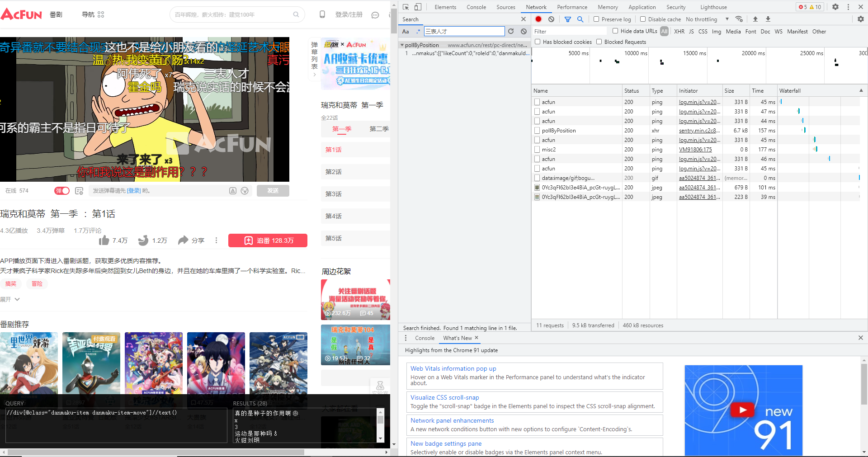Click the share arrow icon 分享

(183, 240)
